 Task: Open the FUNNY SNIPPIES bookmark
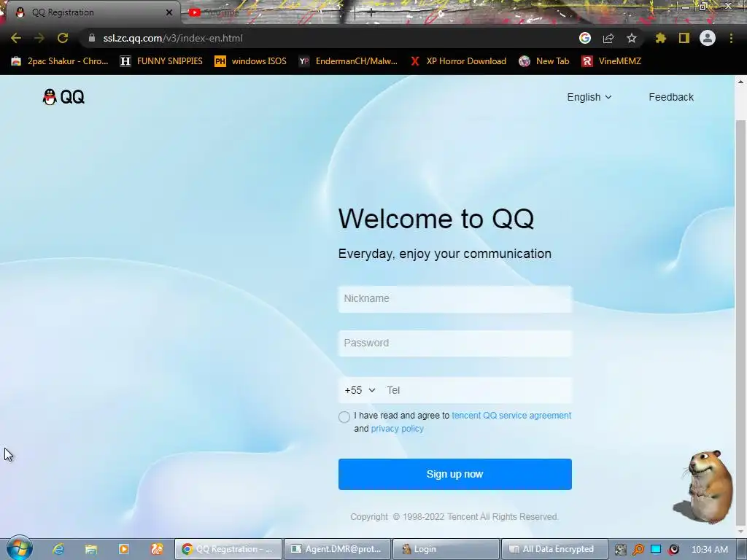161,61
